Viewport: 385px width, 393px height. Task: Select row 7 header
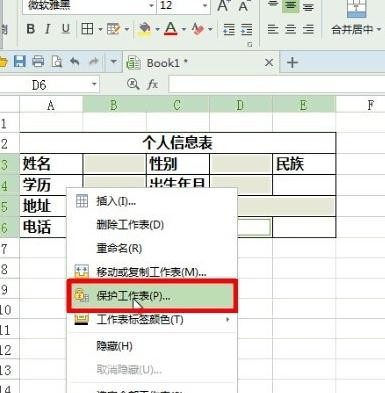(9, 249)
